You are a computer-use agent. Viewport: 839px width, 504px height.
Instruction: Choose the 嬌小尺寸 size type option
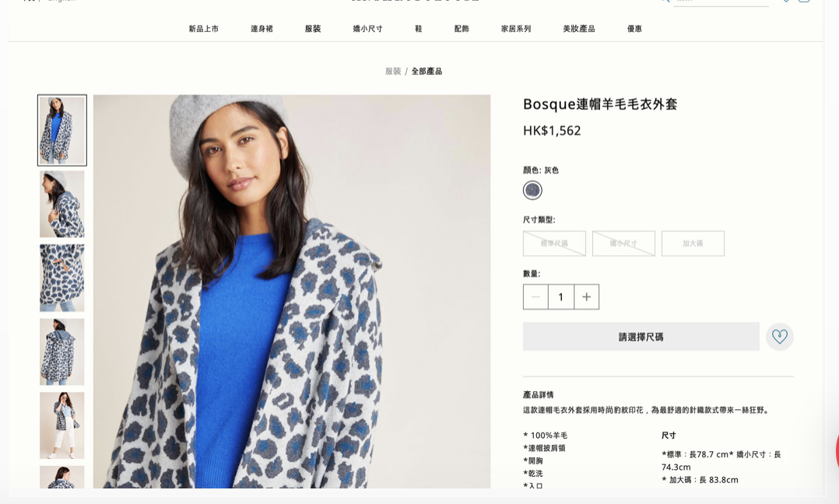(x=623, y=243)
